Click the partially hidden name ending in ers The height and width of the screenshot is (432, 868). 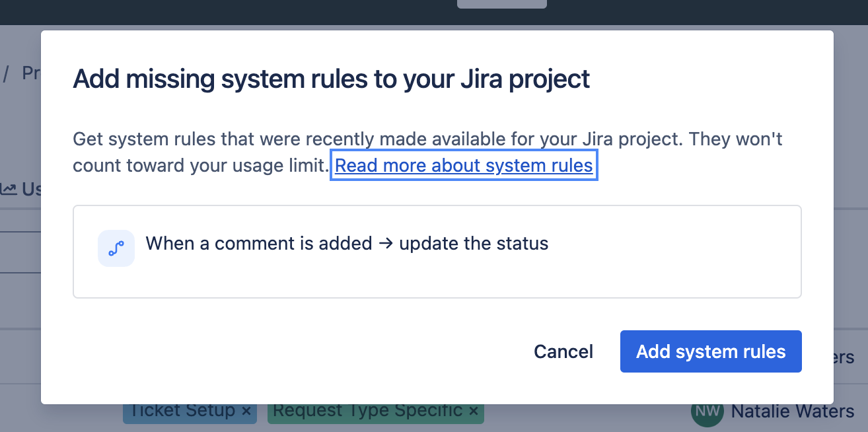(x=844, y=357)
